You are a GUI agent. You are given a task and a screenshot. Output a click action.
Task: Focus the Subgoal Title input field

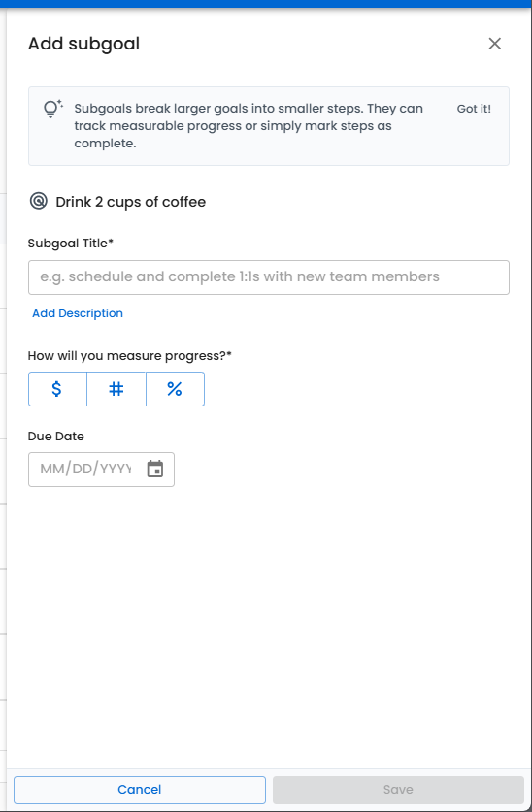[x=268, y=277]
